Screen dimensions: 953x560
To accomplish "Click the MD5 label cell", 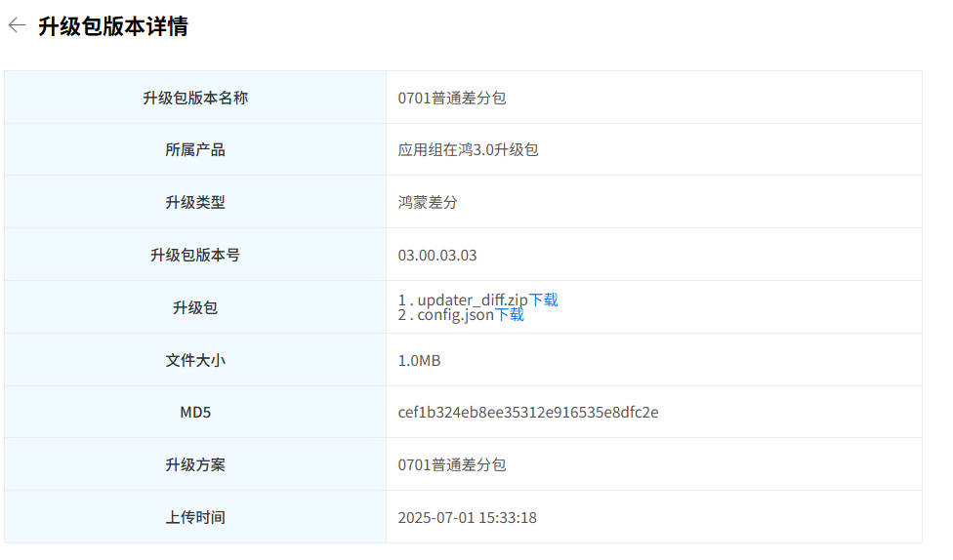I will (x=195, y=413).
